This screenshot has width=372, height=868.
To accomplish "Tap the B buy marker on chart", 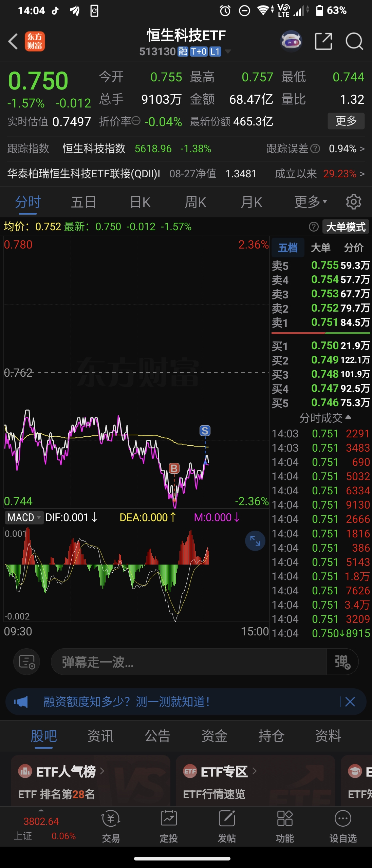I will pyautogui.click(x=174, y=468).
